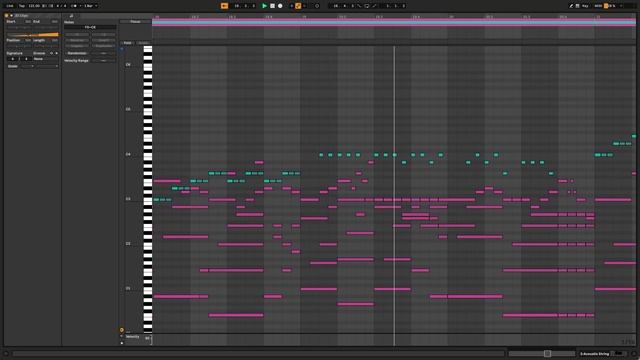Click the Tap tempo button

click(22, 6)
